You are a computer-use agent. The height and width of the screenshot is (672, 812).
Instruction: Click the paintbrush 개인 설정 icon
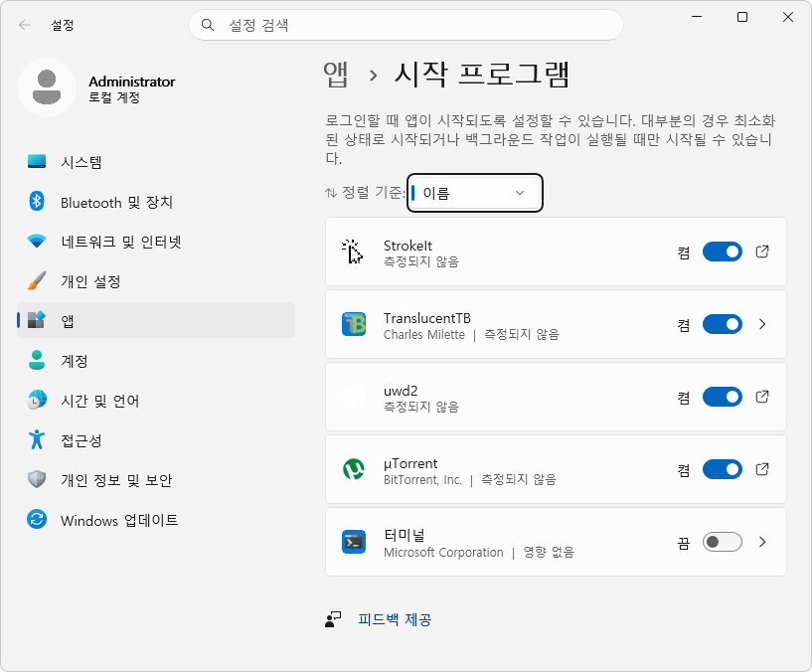36,280
